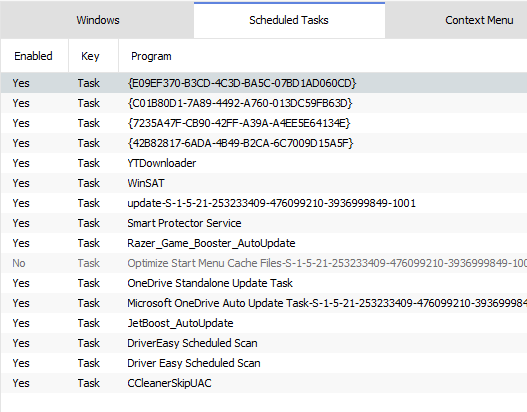Sort by the Program column header

tap(323, 56)
